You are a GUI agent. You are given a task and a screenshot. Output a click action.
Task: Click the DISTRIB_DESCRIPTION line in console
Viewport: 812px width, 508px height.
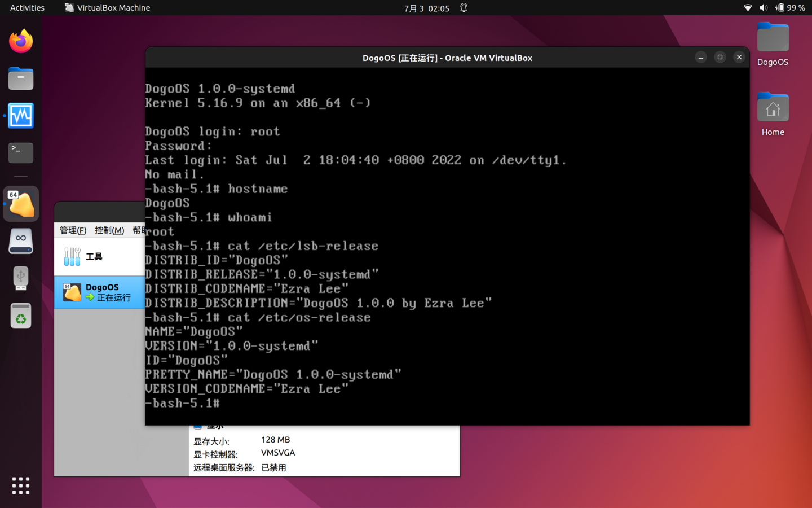[x=319, y=303]
